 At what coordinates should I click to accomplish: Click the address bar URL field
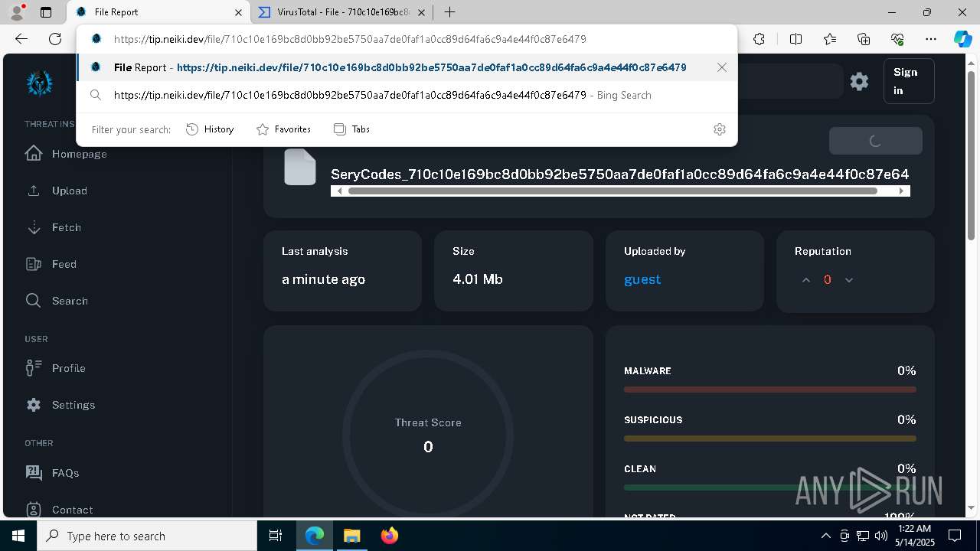407,39
